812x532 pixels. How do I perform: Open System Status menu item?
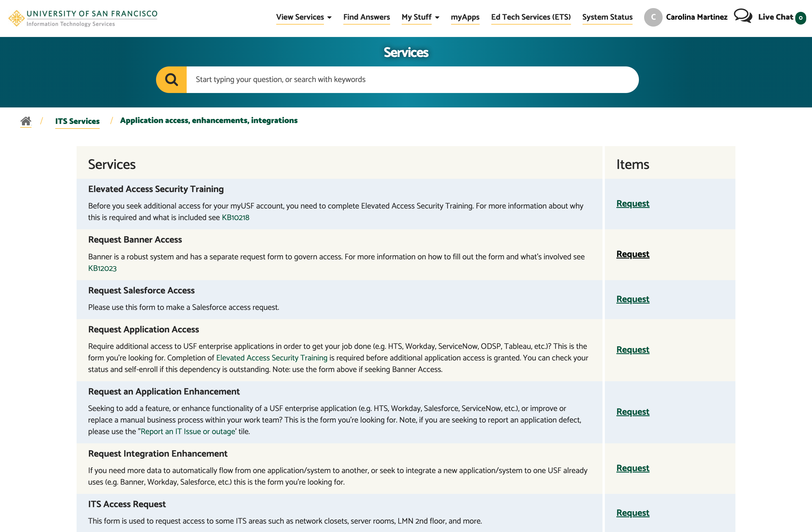(x=607, y=17)
